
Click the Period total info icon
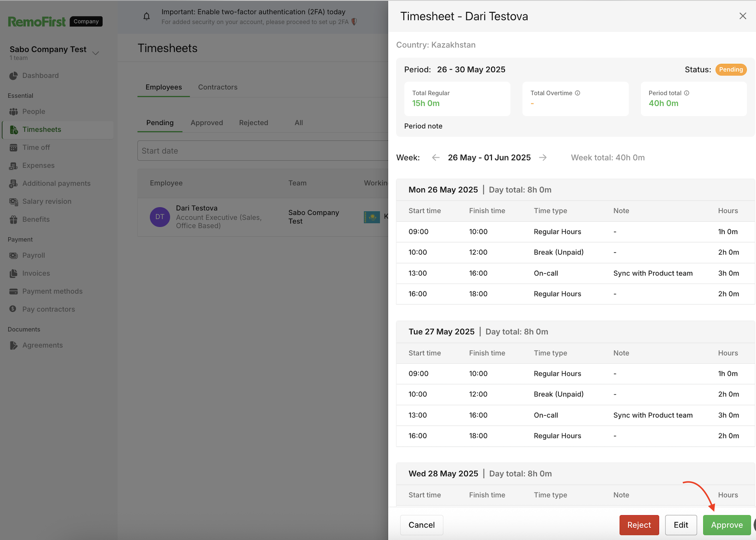[687, 93]
